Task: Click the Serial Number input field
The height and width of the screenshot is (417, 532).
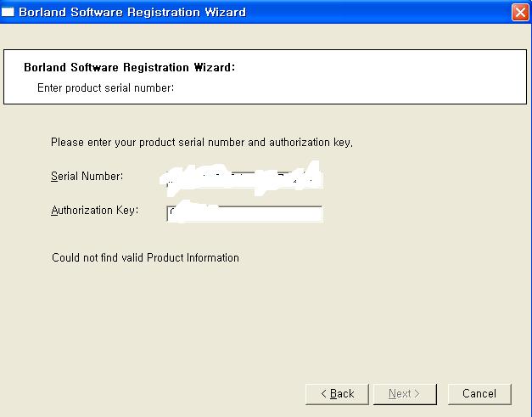Action: (x=244, y=178)
